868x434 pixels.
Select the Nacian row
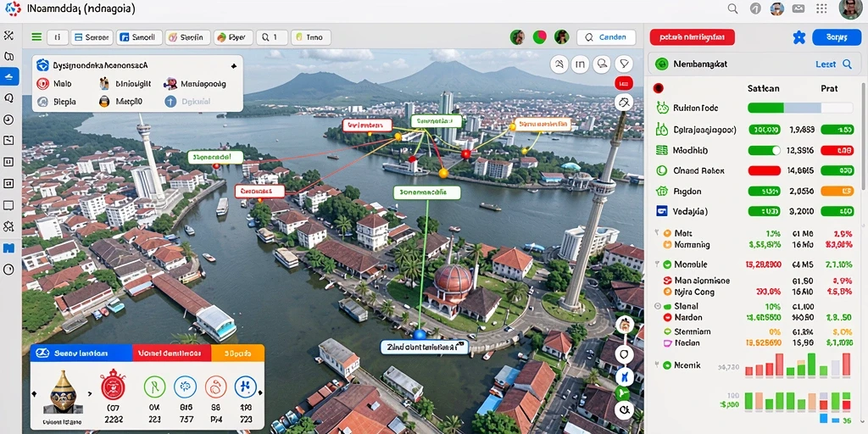(757, 343)
